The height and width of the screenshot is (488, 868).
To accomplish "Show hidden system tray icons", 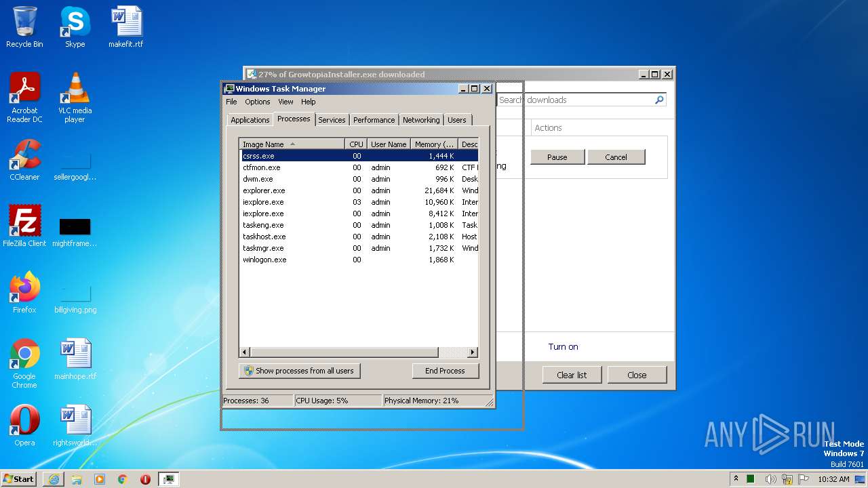I will 736,479.
